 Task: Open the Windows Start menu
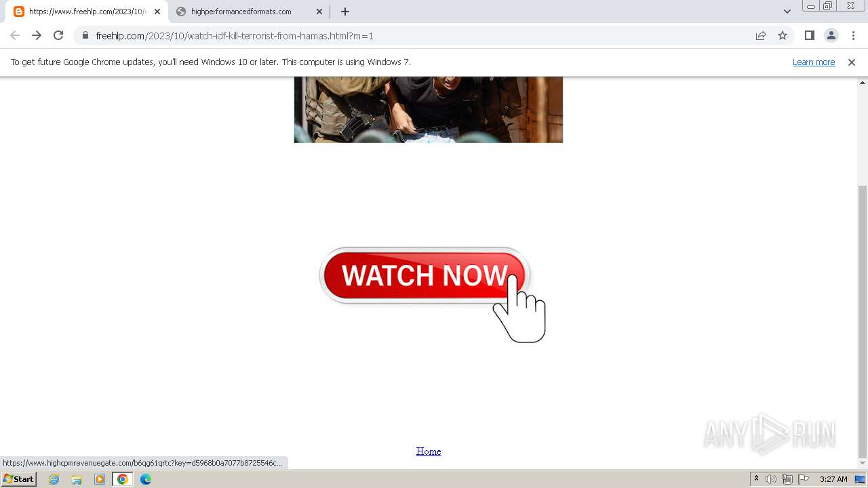(x=18, y=479)
